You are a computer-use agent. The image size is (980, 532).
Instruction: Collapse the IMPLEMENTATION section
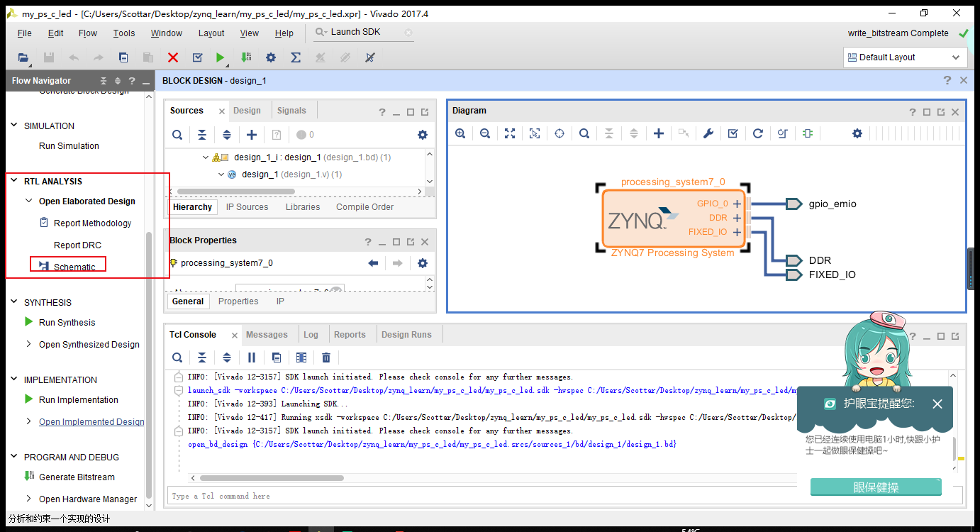14,379
